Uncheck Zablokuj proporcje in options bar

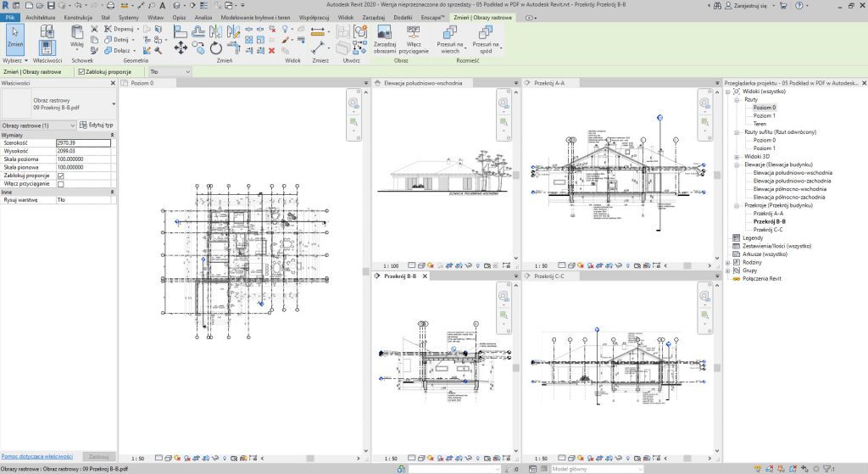coord(81,72)
